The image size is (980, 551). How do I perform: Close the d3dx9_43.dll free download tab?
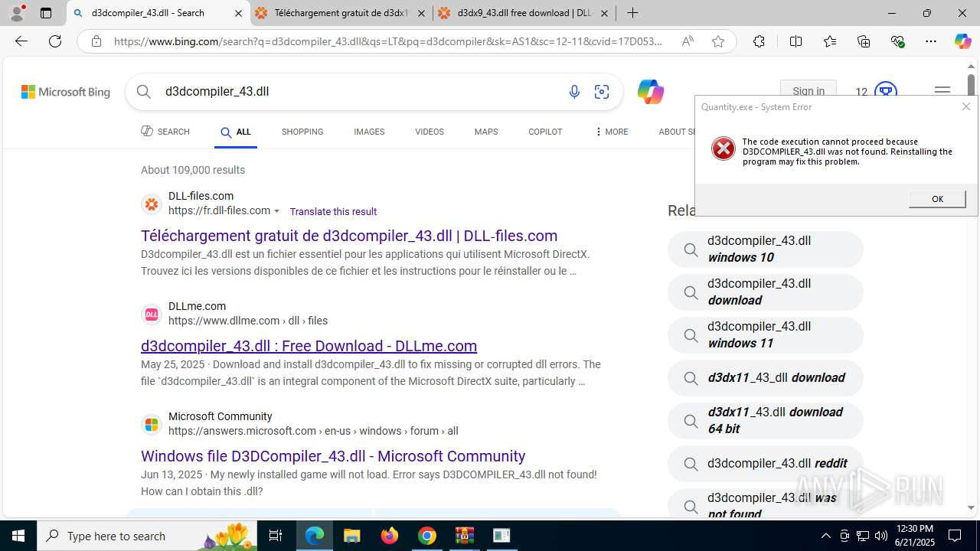coord(604,13)
